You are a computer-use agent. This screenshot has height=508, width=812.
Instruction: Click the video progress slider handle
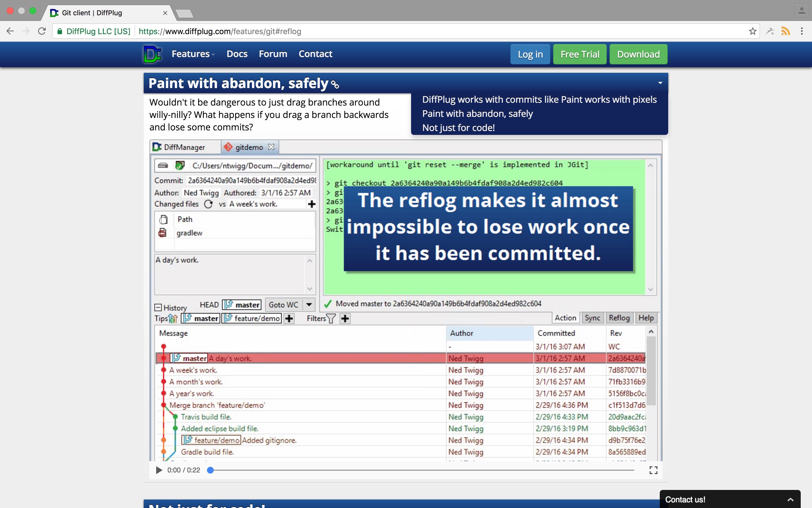[210, 470]
